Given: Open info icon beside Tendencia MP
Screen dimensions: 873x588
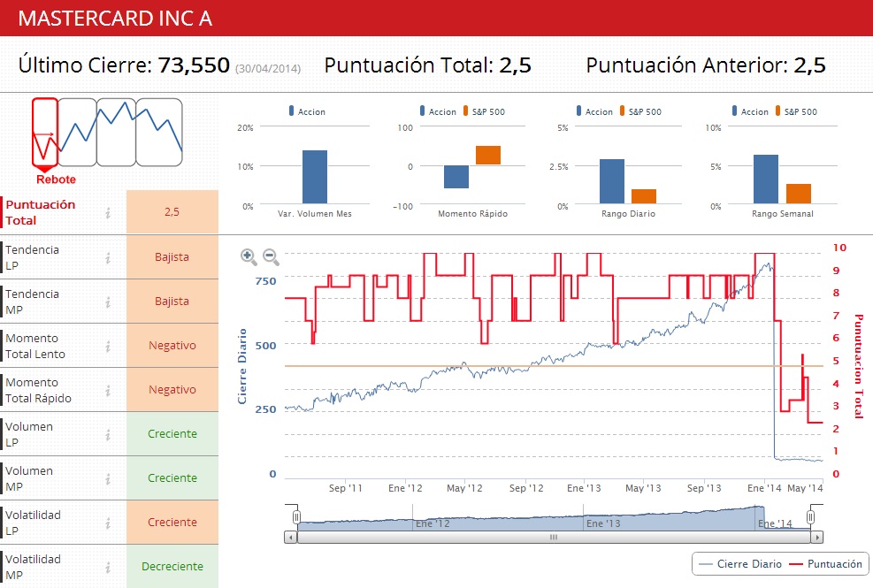Looking at the screenshot, I should point(108,302).
